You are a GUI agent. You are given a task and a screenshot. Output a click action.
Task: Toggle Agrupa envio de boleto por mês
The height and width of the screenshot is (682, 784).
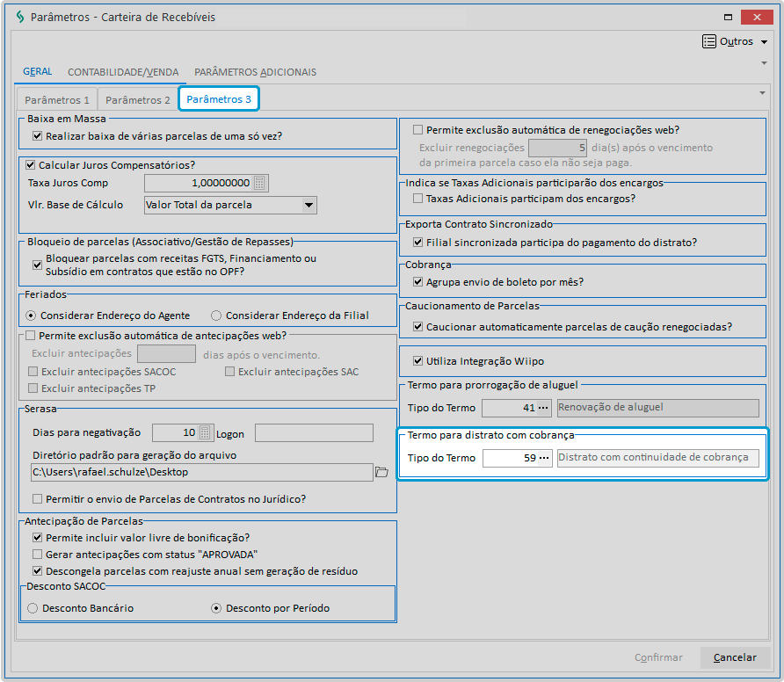[x=418, y=282]
